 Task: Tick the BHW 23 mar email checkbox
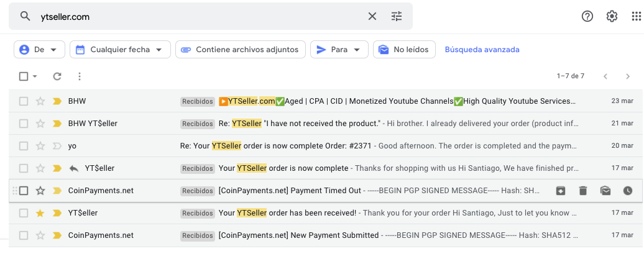(24, 101)
